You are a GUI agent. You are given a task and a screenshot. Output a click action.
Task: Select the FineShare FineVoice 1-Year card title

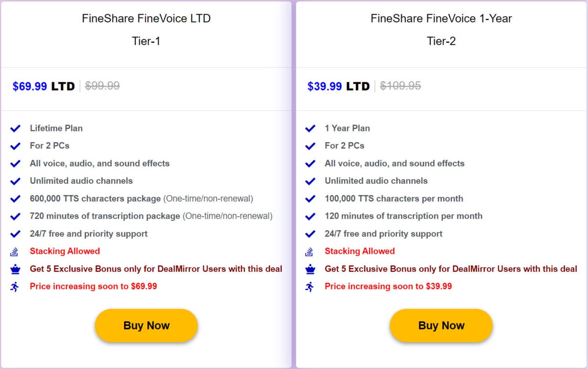(x=441, y=18)
